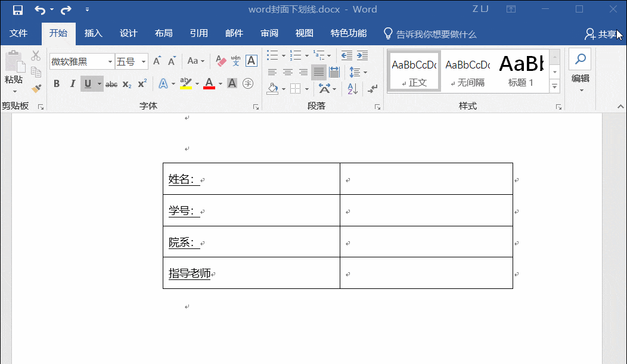This screenshot has width=627, height=364.
Task: Open the 文件 menu
Action: point(18,33)
